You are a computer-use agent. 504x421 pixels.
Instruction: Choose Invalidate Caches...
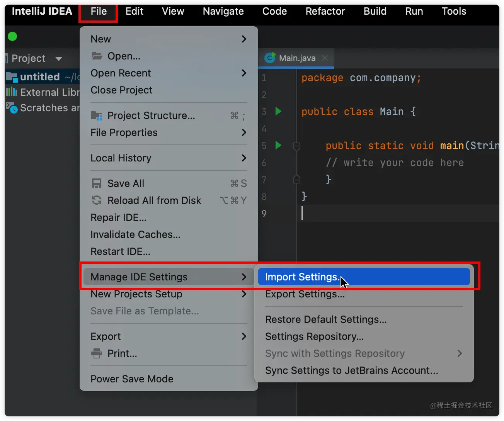pos(135,234)
